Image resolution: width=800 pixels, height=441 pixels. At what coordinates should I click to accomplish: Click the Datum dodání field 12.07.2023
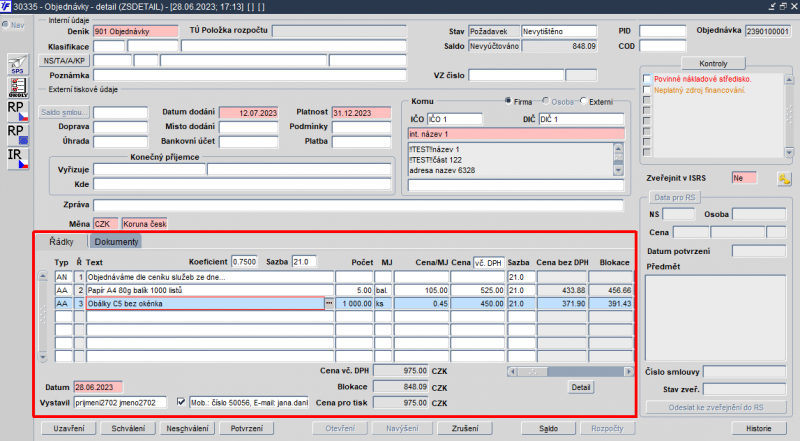[249, 113]
